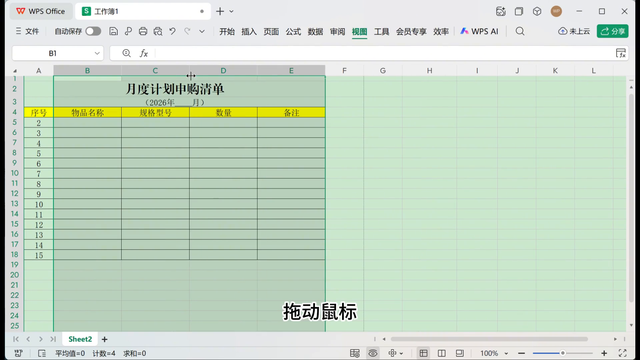Click the print icon
The image size is (640, 360).
[x=143, y=31]
